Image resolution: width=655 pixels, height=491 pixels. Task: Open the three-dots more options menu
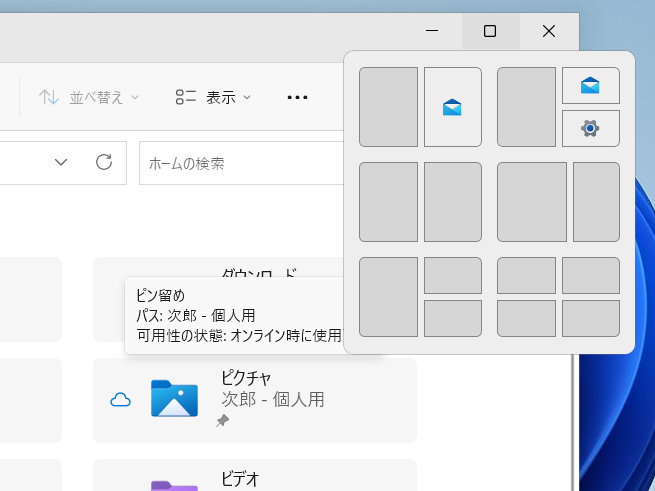(297, 97)
